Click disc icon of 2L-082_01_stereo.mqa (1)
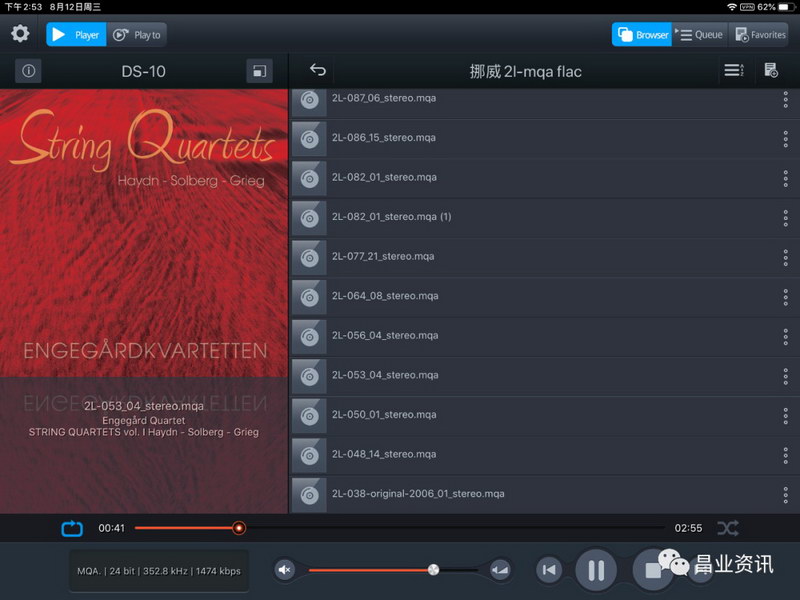Screen dimensions: 800x600 pos(309,218)
